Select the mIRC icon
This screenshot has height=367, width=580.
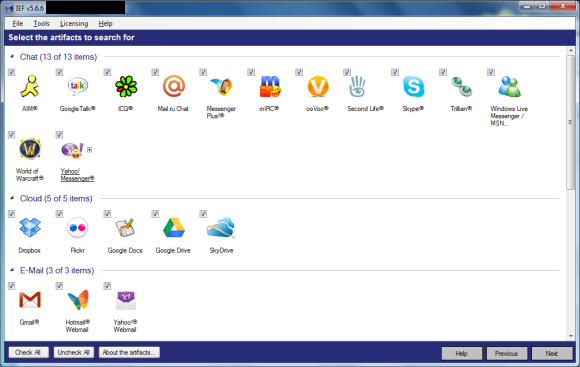pyautogui.click(x=270, y=86)
